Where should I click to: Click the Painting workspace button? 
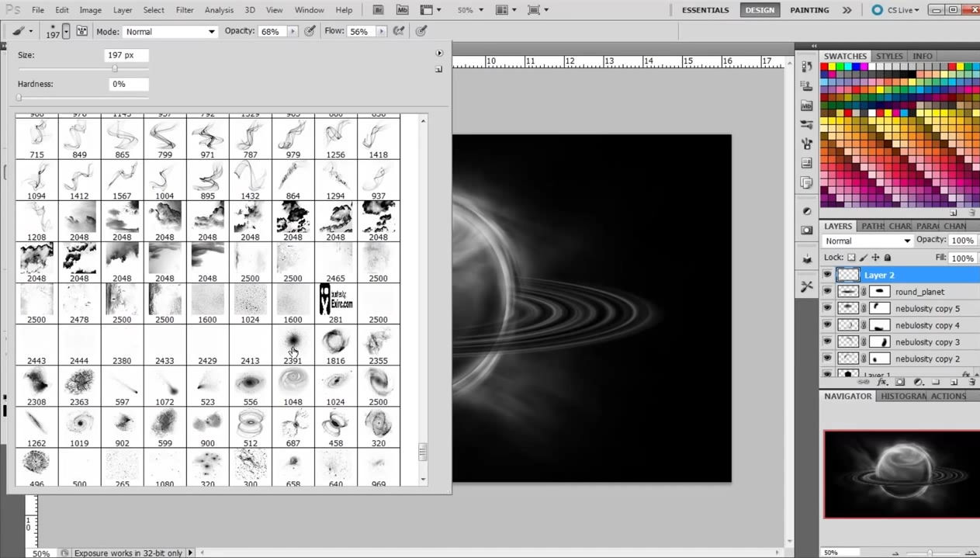[x=809, y=10]
